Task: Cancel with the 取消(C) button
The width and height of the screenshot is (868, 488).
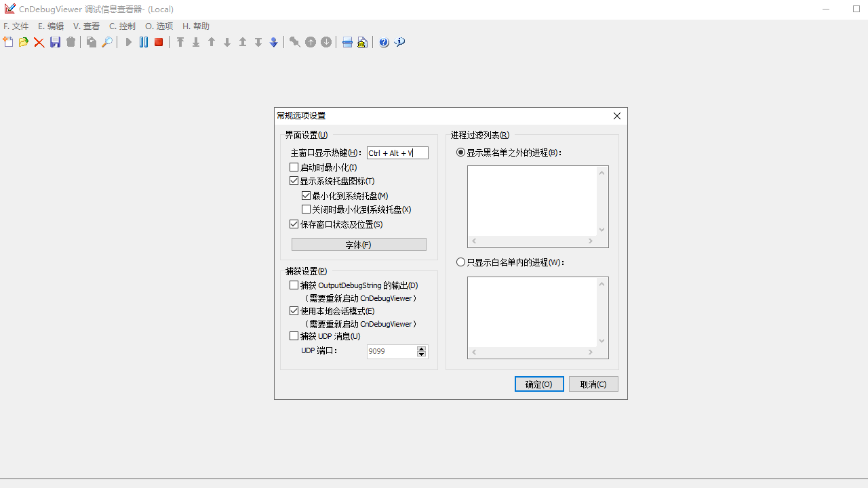Action: 593,384
